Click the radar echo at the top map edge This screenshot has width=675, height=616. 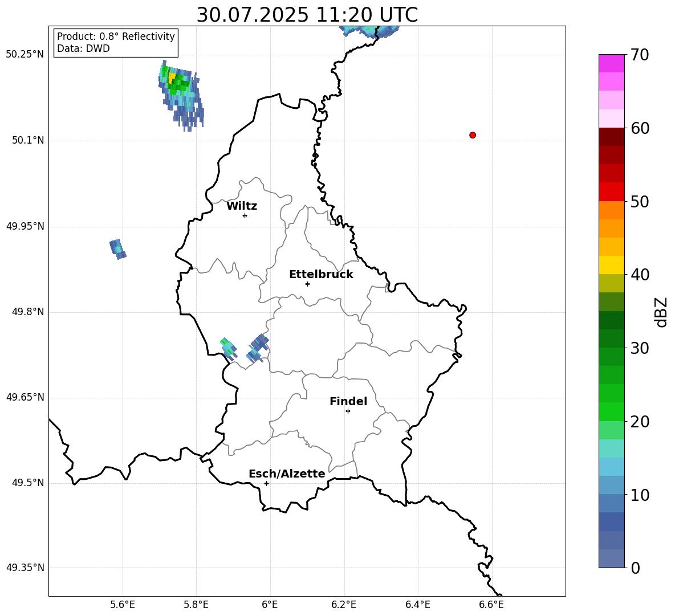[369, 31]
